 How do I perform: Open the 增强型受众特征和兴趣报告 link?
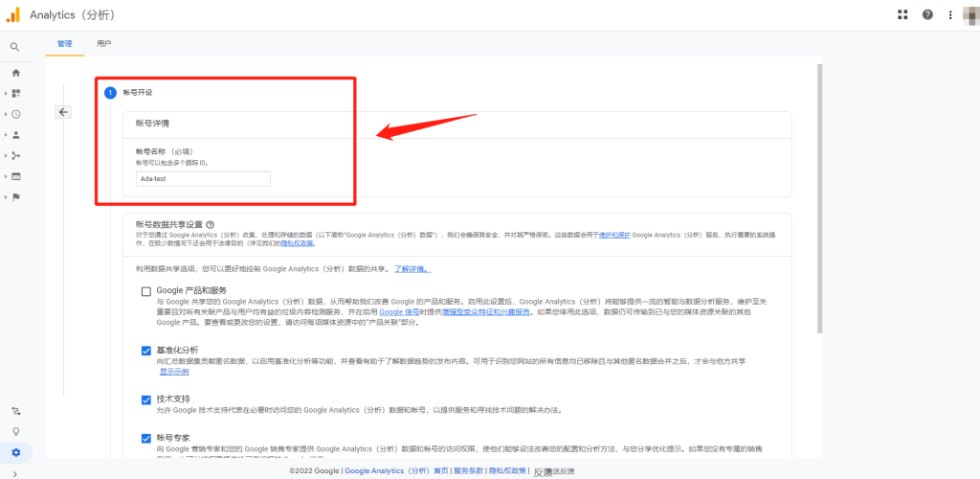click(x=487, y=311)
